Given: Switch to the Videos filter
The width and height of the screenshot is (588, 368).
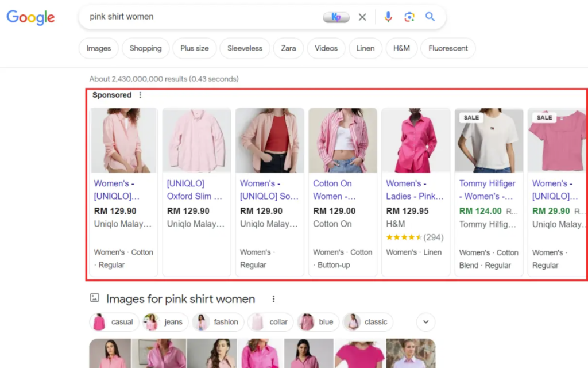Looking at the screenshot, I should click(326, 48).
